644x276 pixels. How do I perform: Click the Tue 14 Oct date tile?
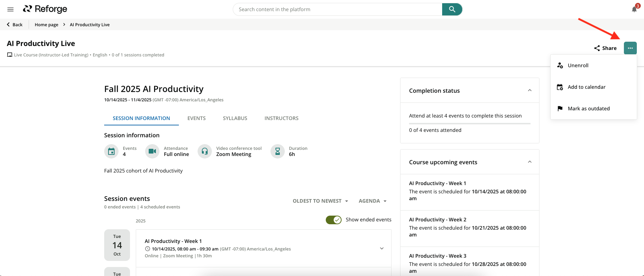(x=117, y=245)
